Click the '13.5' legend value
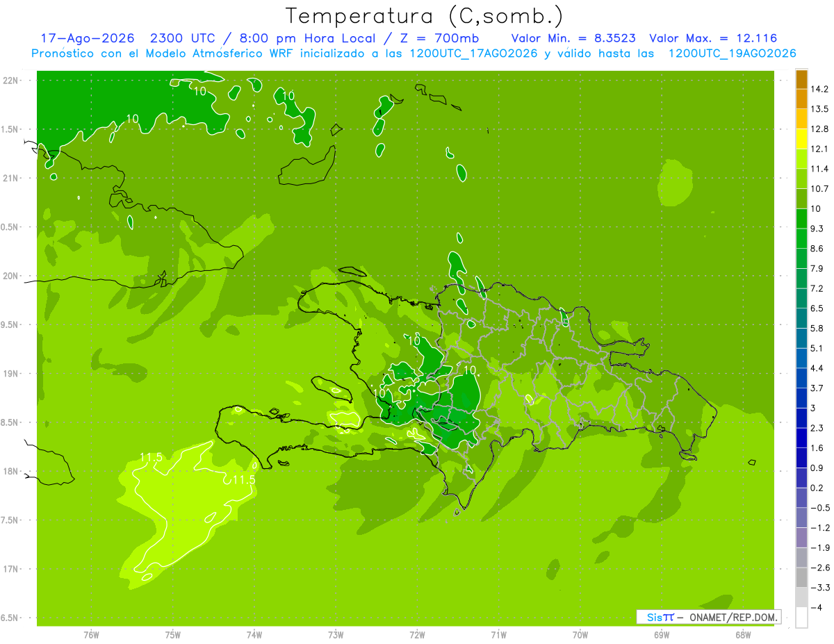Image resolution: width=834 pixels, height=644 pixels. (819, 109)
